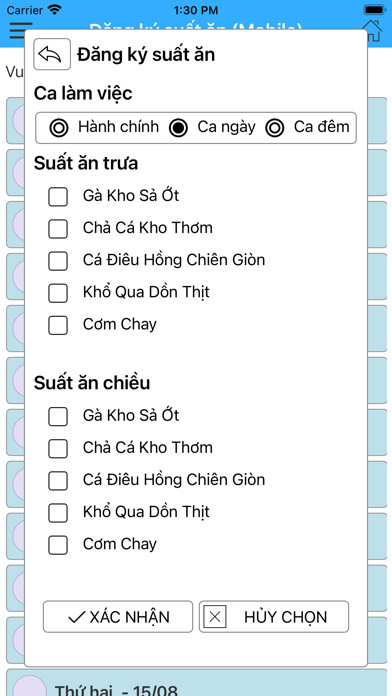Tick Cơm Chay under Suất ăn trưa
This screenshot has width=392, height=696.
(x=58, y=325)
